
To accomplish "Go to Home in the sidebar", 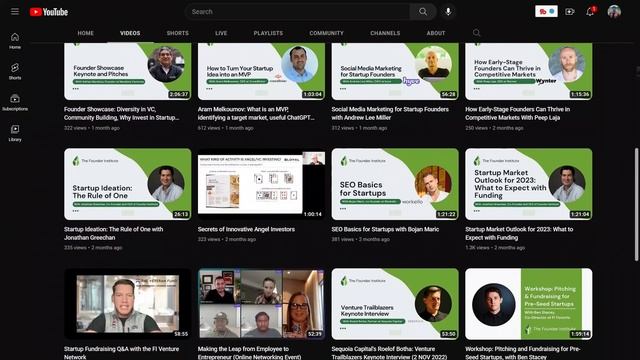I will click(x=15, y=41).
